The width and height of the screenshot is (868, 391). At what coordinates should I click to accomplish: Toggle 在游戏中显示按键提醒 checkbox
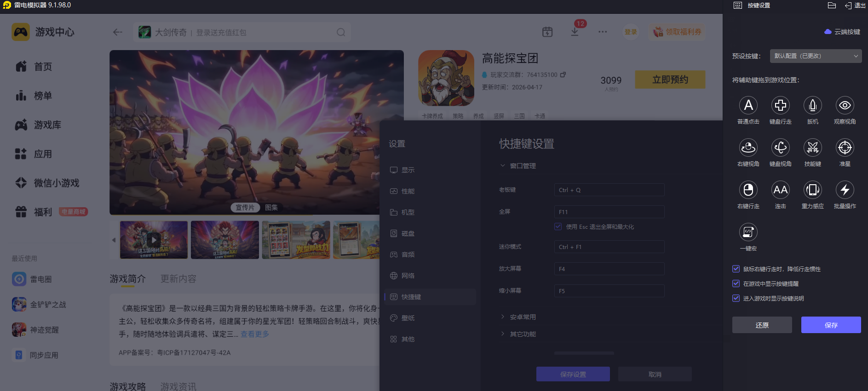[x=736, y=283]
